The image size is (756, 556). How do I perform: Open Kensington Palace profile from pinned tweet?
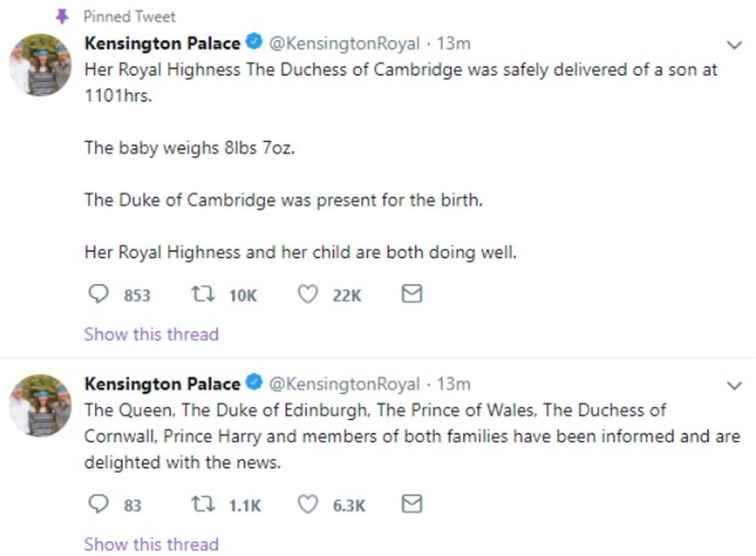(x=162, y=43)
